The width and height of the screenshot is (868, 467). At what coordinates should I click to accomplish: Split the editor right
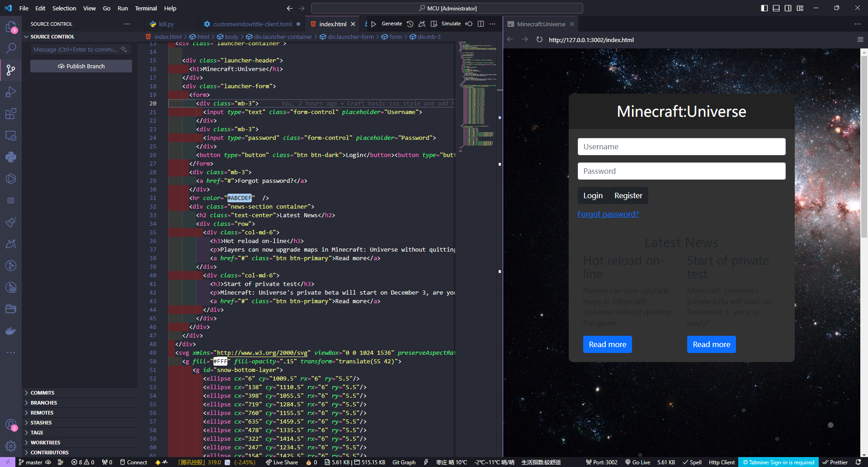point(481,24)
